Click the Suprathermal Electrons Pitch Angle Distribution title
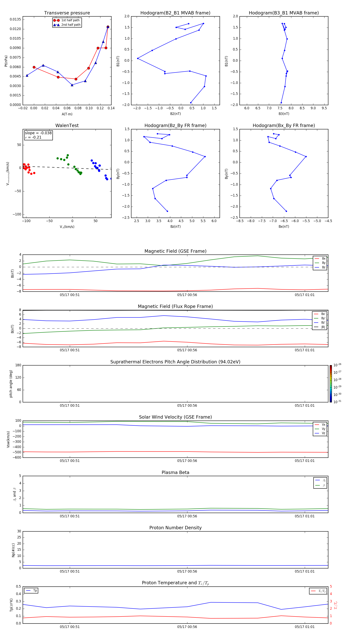This screenshot has width=351, height=644. 175,362
